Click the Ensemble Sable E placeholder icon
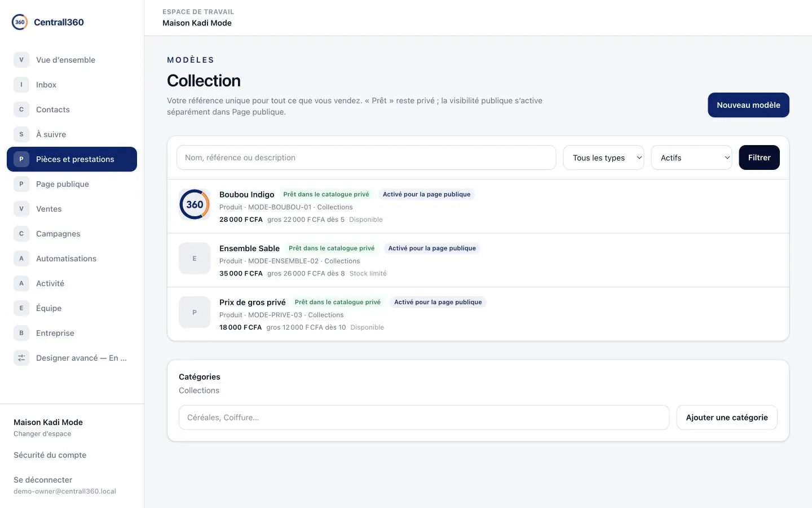The height and width of the screenshot is (508, 812). pos(195,259)
